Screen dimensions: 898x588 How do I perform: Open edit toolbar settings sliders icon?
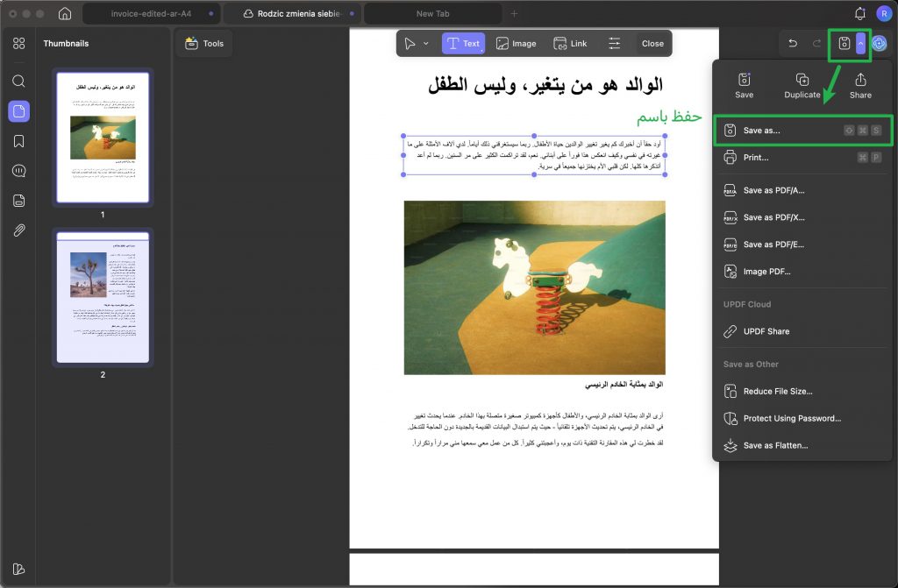click(614, 44)
